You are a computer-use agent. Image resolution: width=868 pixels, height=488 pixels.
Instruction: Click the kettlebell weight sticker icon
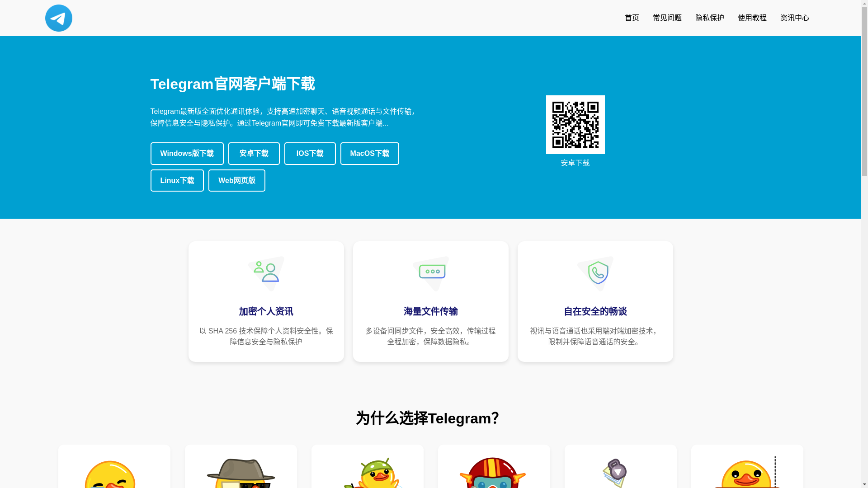(x=615, y=473)
